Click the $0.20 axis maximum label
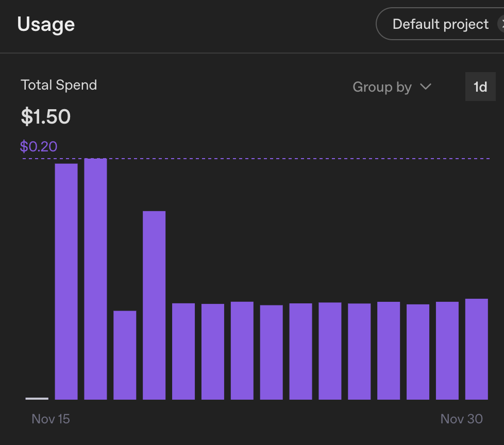The image size is (504, 445). click(x=39, y=147)
